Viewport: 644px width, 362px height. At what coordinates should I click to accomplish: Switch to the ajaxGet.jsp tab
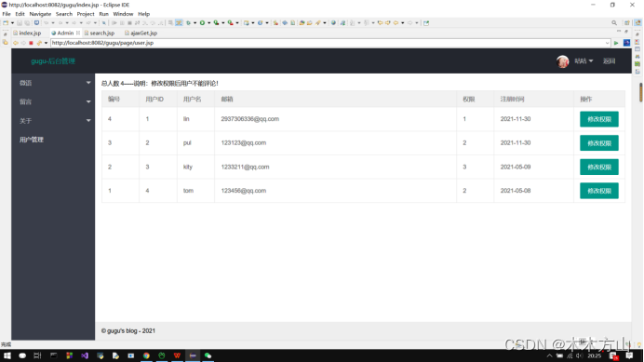141,33
